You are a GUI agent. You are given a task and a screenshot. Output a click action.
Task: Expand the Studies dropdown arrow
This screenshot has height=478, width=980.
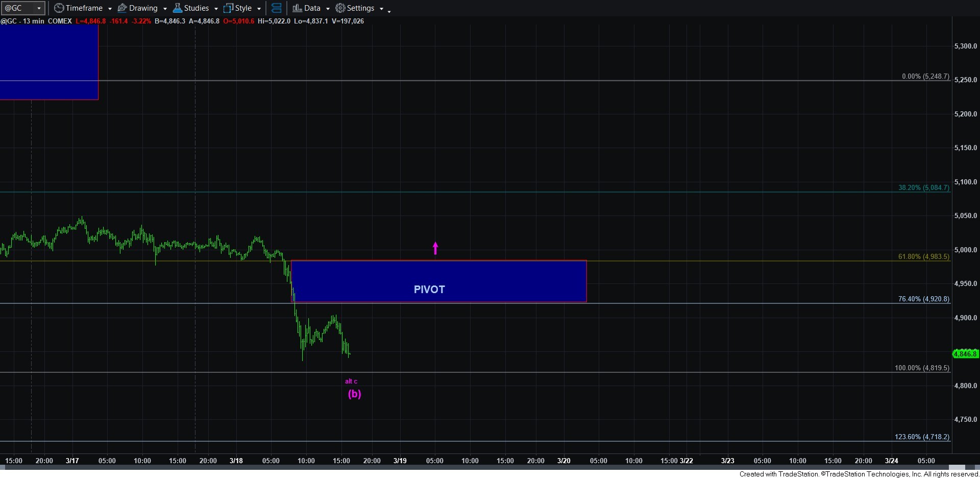(x=216, y=9)
